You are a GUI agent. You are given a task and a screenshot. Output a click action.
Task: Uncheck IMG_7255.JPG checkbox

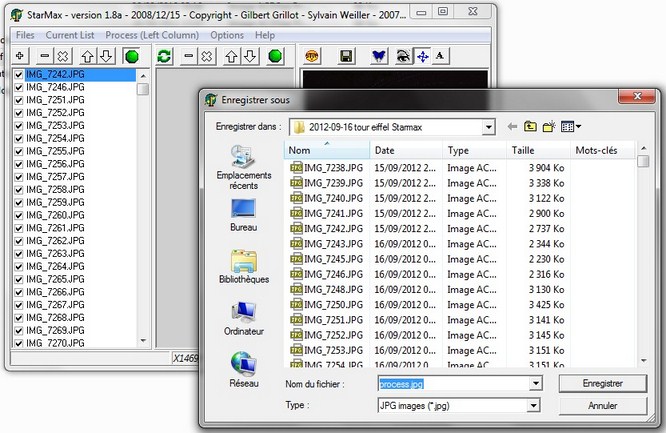18,151
